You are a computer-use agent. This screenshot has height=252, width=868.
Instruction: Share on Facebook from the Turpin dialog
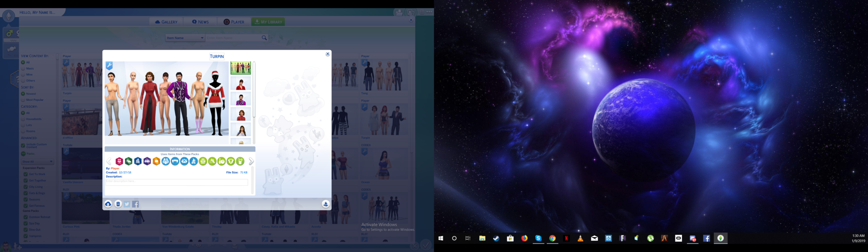point(136,204)
